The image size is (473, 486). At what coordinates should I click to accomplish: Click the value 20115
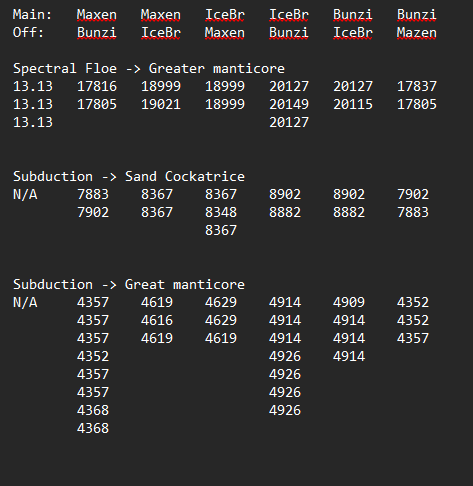click(353, 105)
